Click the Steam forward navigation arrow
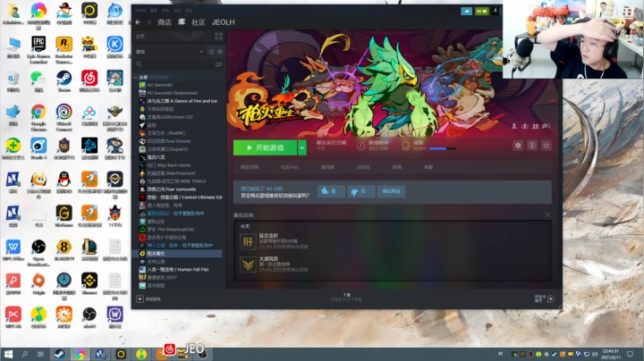The width and height of the screenshot is (644, 361). (149, 22)
